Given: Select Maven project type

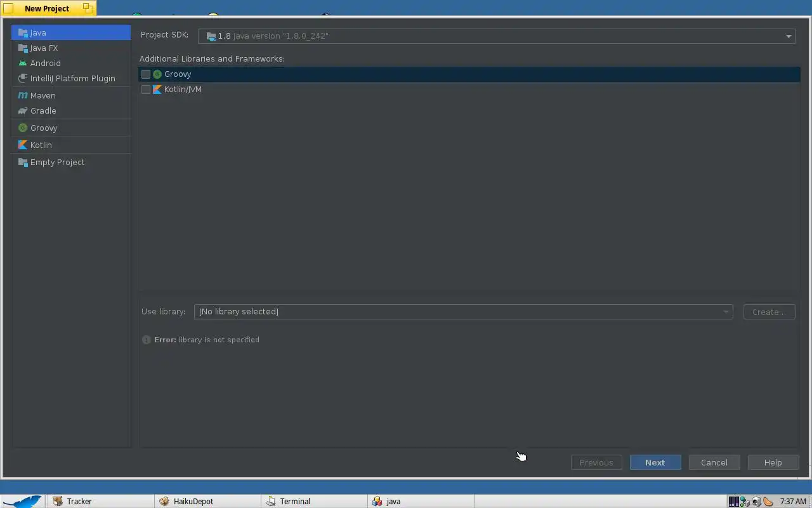Looking at the screenshot, I should tap(72, 95).
